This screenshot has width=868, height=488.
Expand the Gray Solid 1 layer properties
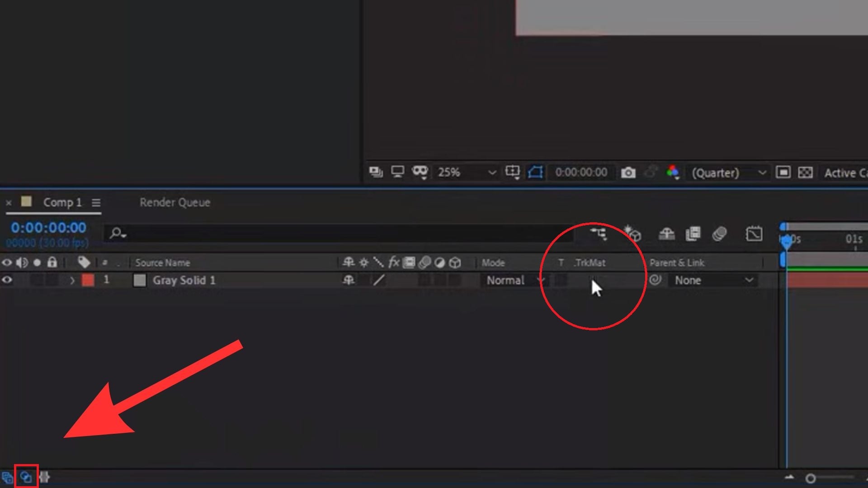[72, 281]
